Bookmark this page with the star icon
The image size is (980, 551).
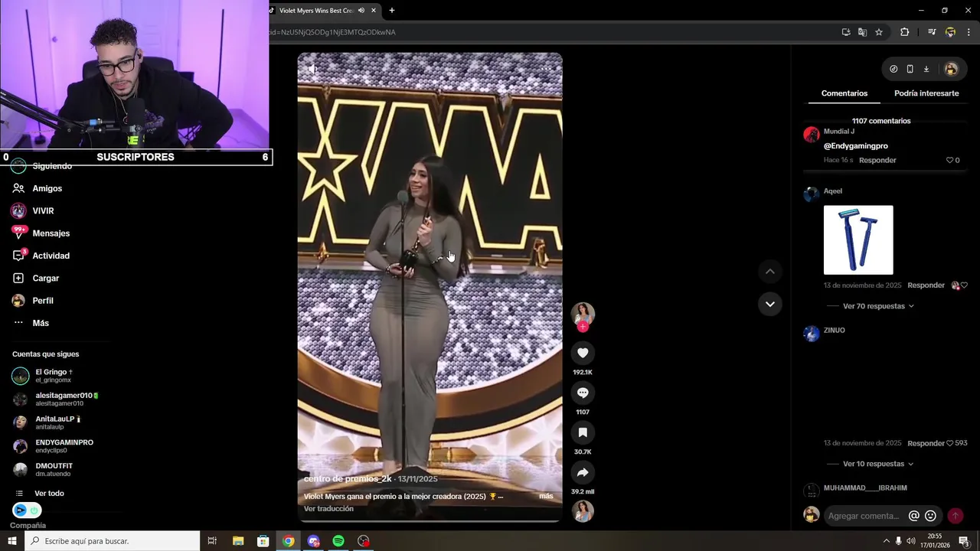pos(879,32)
